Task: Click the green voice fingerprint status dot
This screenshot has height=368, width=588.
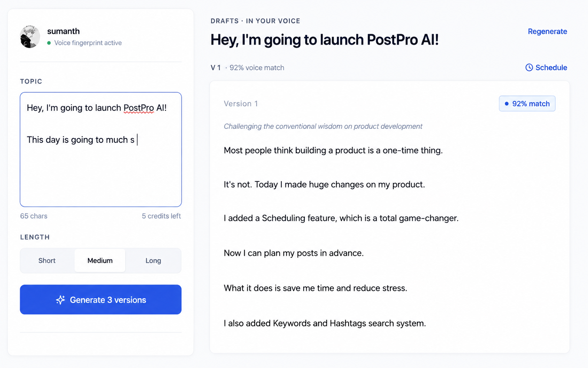Action: (x=49, y=43)
